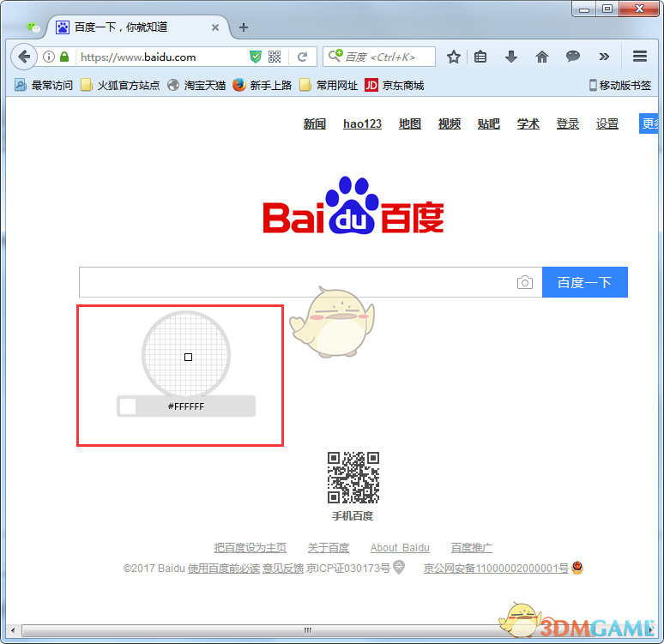Expand more toolbar tools chevron
This screenshot has height=644, width=664.
(604, 57)
